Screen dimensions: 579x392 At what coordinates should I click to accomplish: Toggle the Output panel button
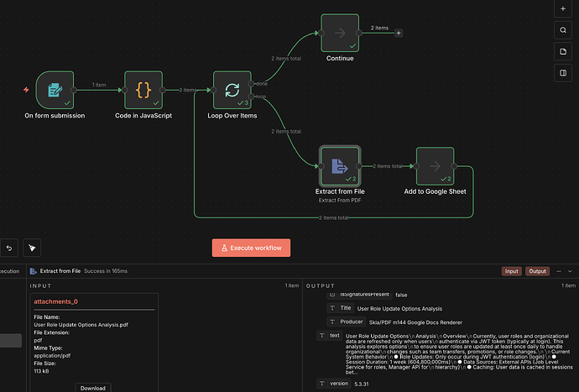tap(539, 271)
